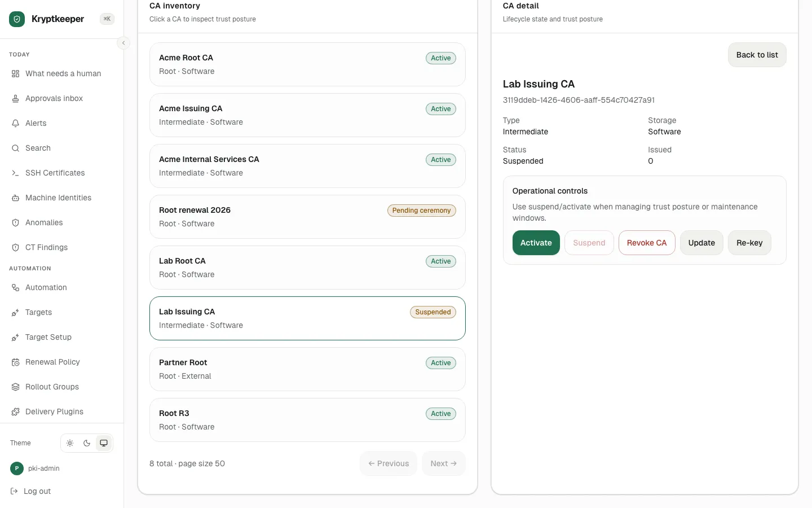Navigate to Rollout Groups
Screen dimensions: 812x508
[62, 387]
